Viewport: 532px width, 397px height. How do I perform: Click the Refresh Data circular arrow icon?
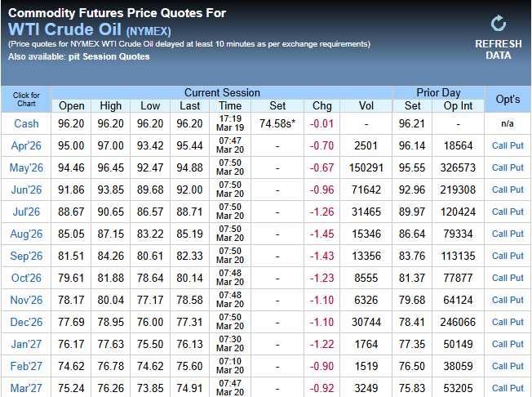499,24
